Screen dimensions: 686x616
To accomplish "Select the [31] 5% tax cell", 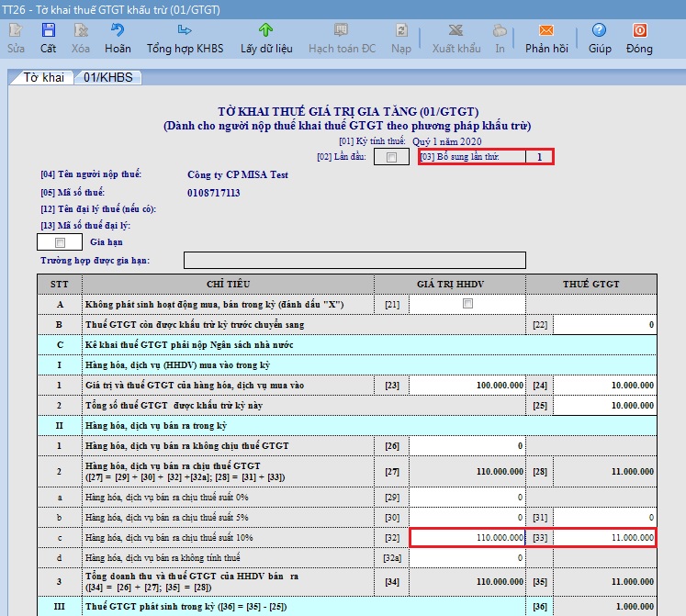I will (604, 518).
